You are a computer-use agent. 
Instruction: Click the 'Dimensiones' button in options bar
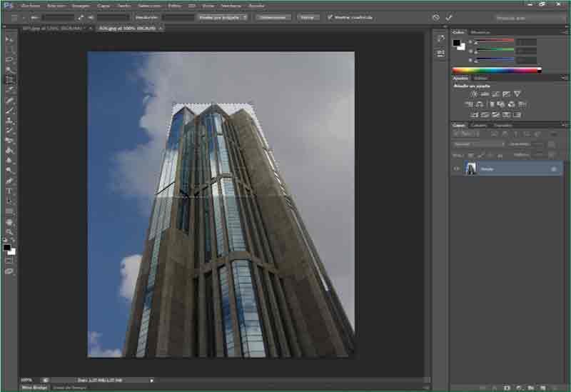(272, 16)
